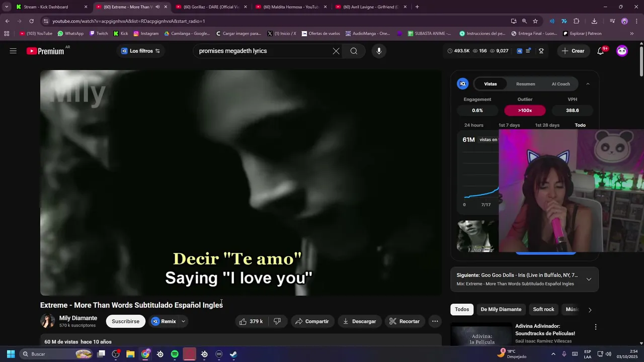Go back to the previous page
The image size is (644, 362).
[x=7, y=21]
